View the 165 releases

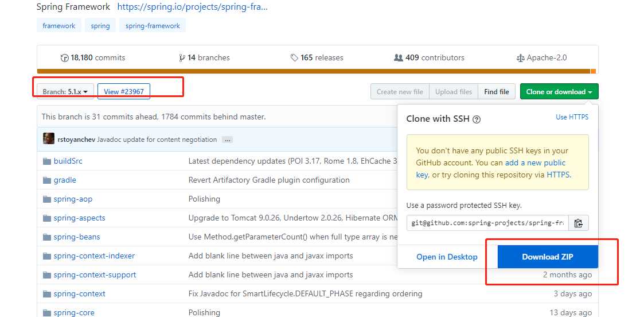[317, 57]
